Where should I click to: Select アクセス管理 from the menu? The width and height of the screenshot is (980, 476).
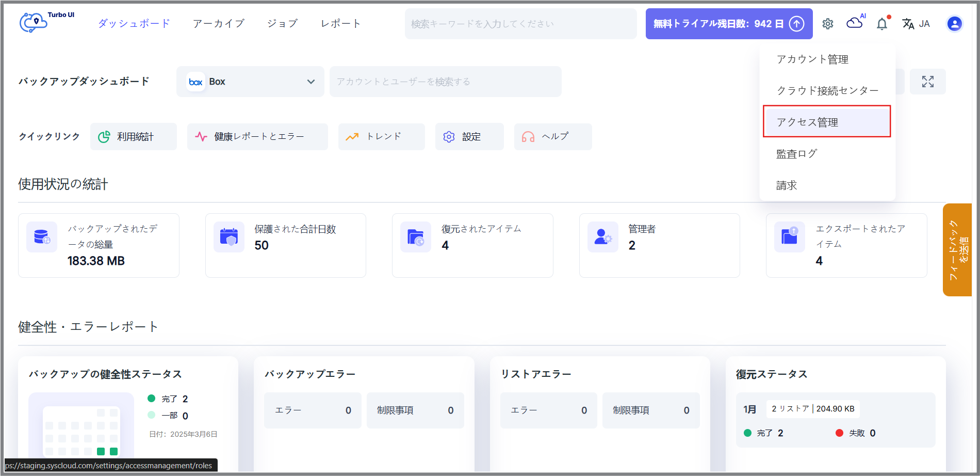point(827,122)
